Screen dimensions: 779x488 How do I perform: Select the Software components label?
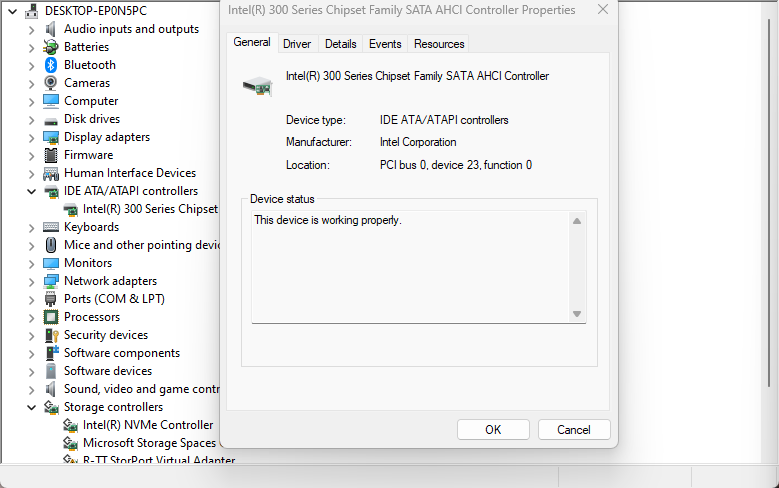click(x=122, y=353)
